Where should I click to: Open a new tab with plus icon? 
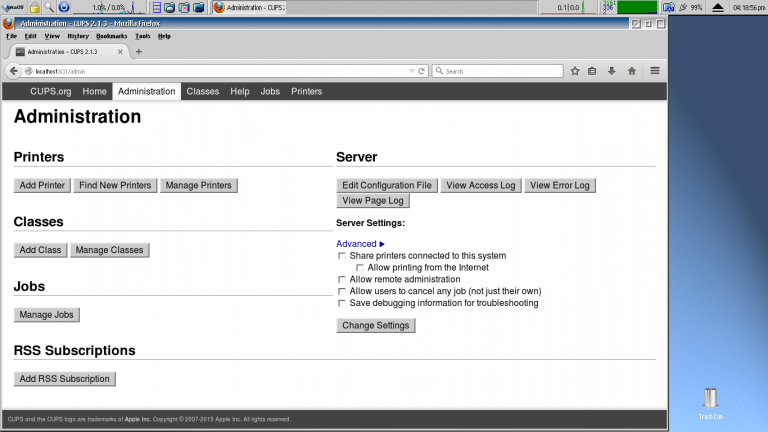(x=139, y=52)
